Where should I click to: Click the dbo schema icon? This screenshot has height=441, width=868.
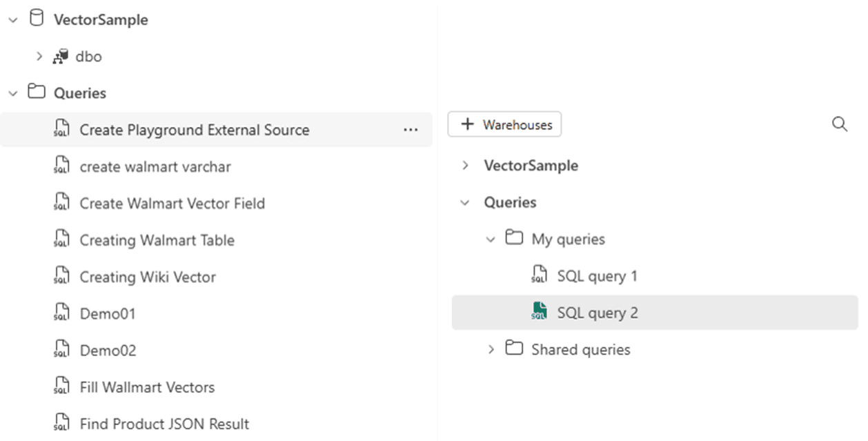(x=60, y=57)
